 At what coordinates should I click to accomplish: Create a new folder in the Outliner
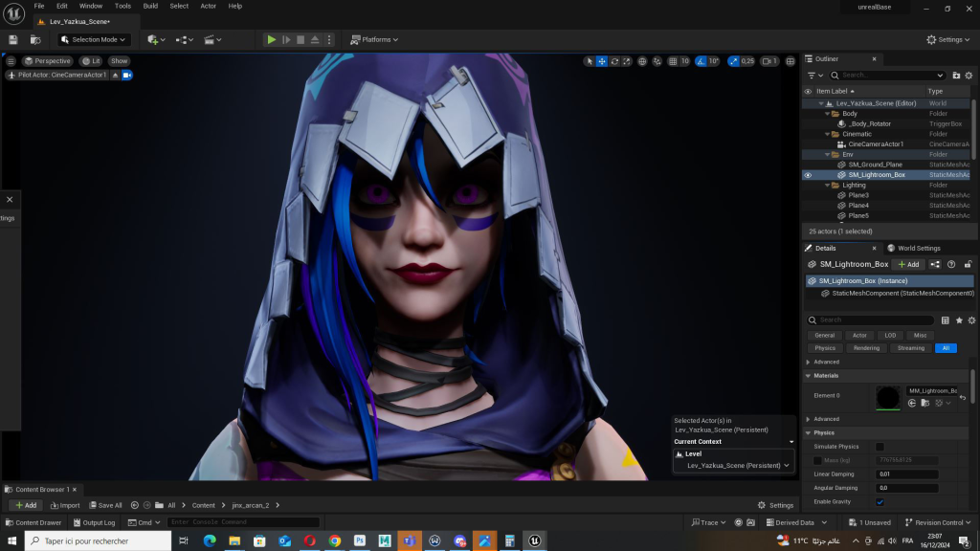pyautogui.click(x=956, y=76)
